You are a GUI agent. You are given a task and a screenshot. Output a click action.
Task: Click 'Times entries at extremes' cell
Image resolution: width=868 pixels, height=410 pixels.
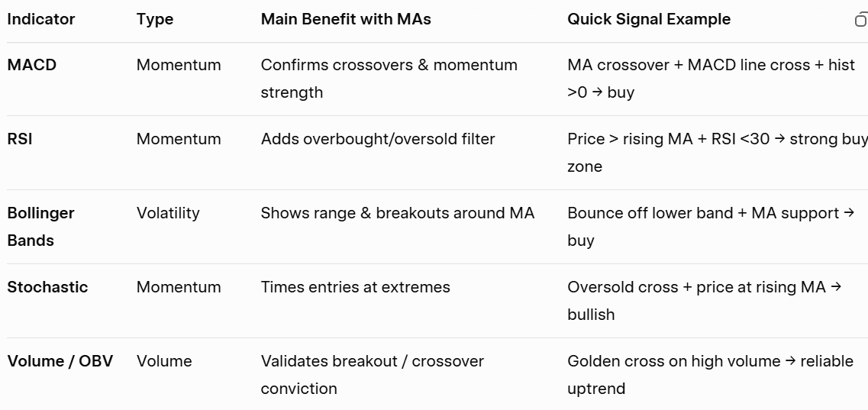356,287
